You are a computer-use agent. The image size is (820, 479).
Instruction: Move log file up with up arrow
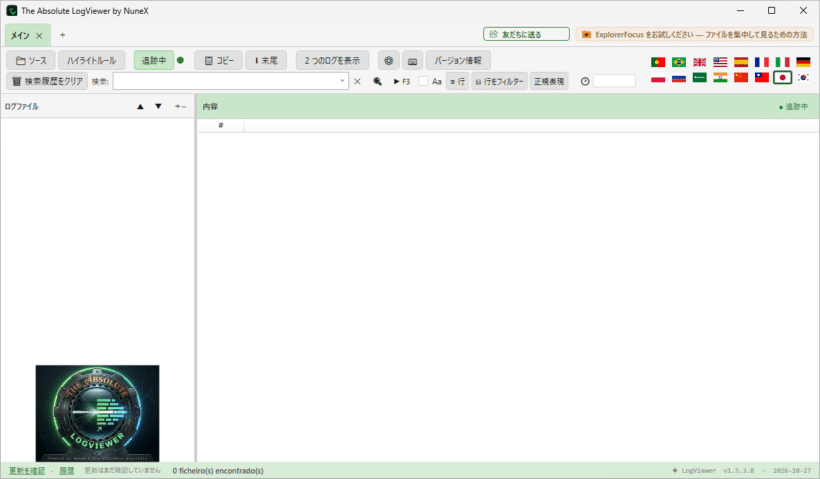tap(140, 106)
